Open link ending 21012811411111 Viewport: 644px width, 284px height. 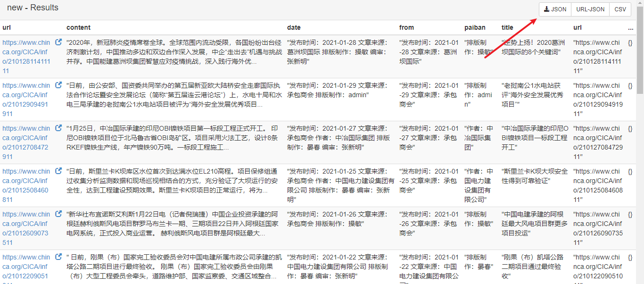point(26,57)
